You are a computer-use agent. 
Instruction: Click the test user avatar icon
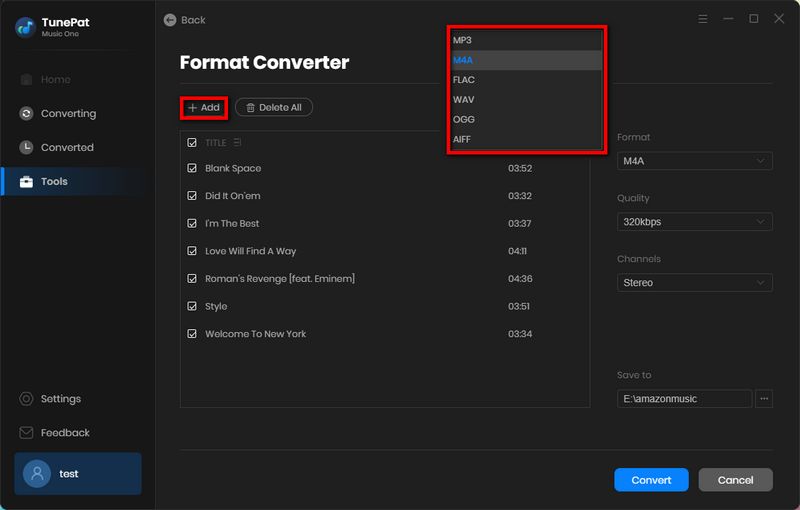coord(37,474)
